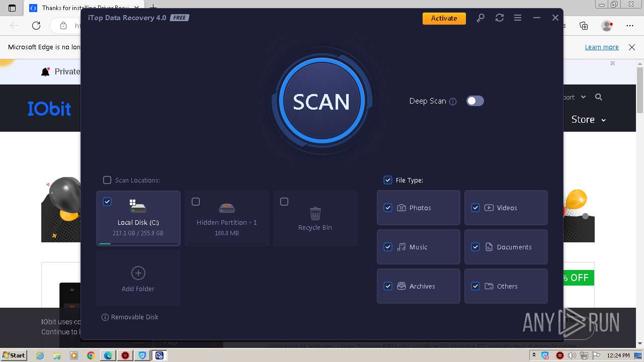This screenshot has height=362, width=644.
Task: Launch Internet Explorer from the taskbar
Action: 40,355
